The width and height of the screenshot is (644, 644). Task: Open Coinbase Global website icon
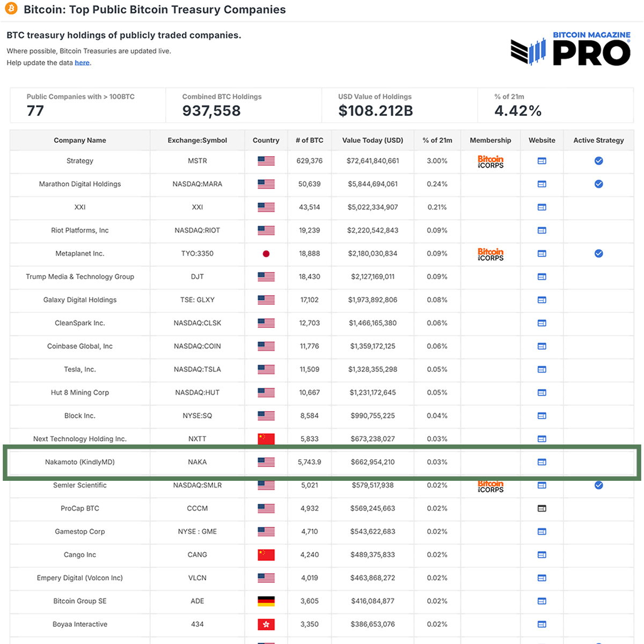pos(542,346)
